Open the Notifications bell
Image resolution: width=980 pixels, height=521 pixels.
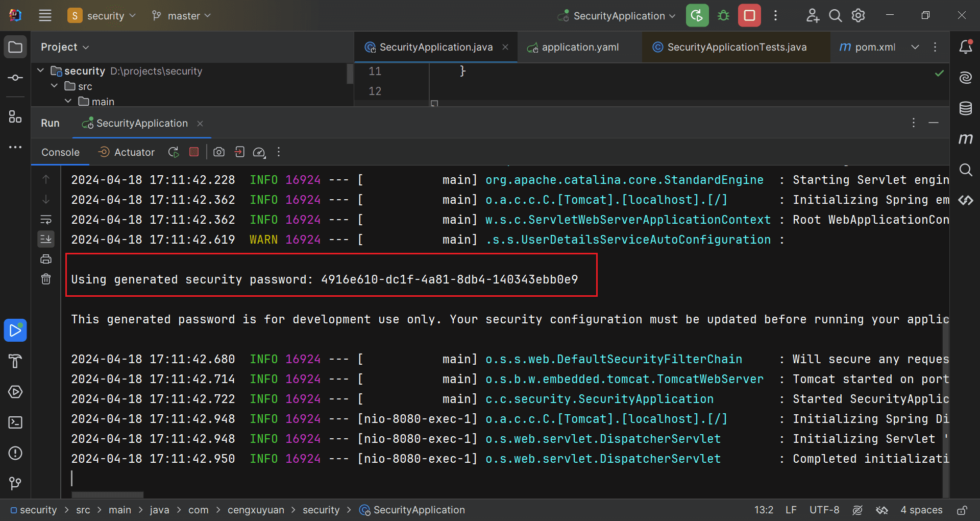965,47
